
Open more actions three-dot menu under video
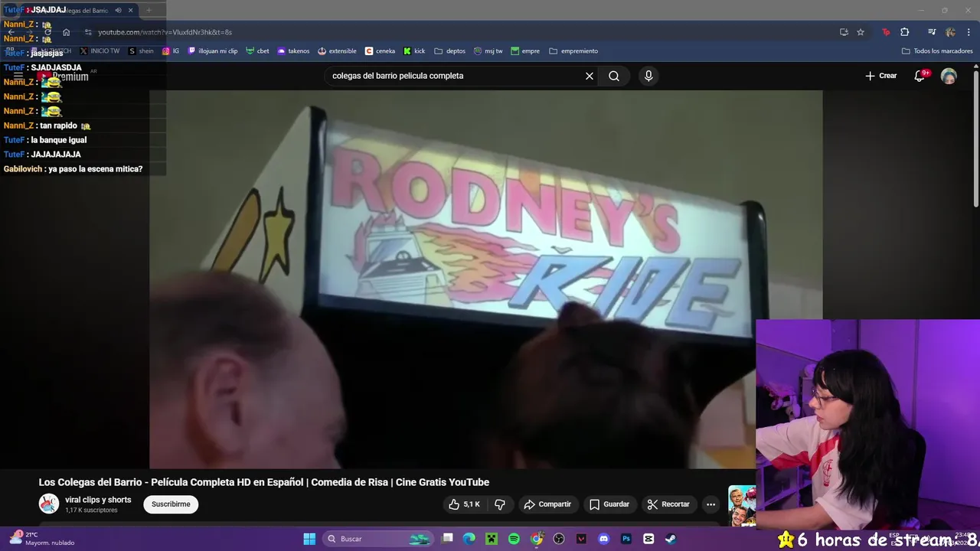point(710,504)
